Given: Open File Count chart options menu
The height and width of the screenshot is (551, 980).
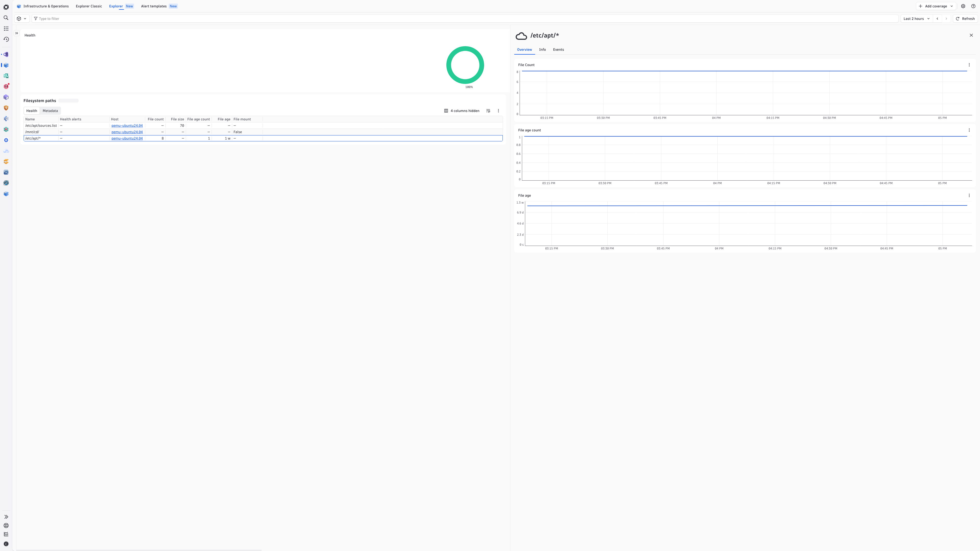Looking at the screenshot, I should [969, 65].
